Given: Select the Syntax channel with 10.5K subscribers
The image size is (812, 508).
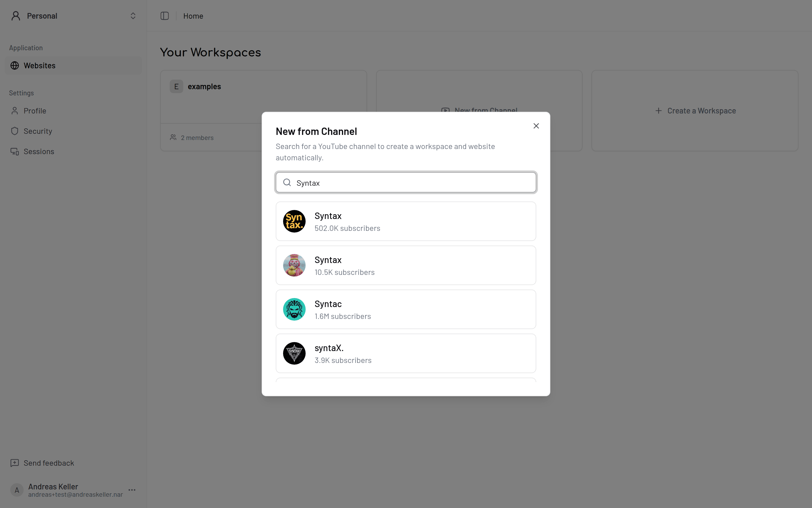Looking at the screenshot, I should coord(406,265).
